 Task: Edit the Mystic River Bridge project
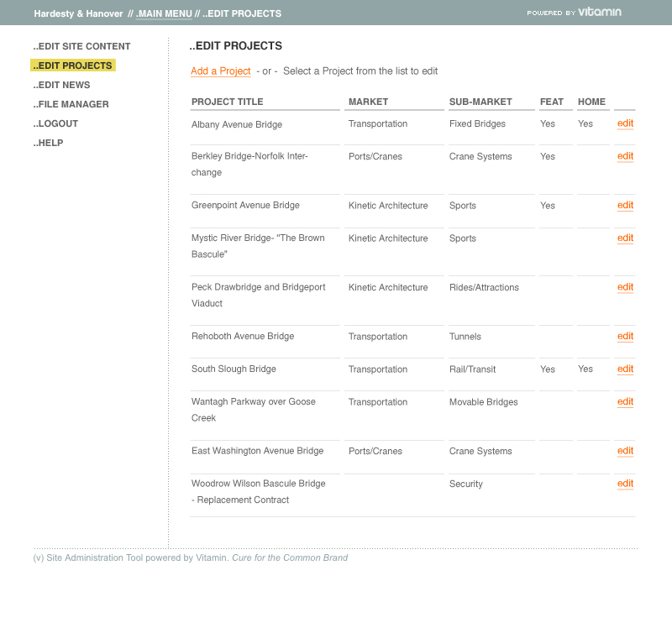pos(625,238)
